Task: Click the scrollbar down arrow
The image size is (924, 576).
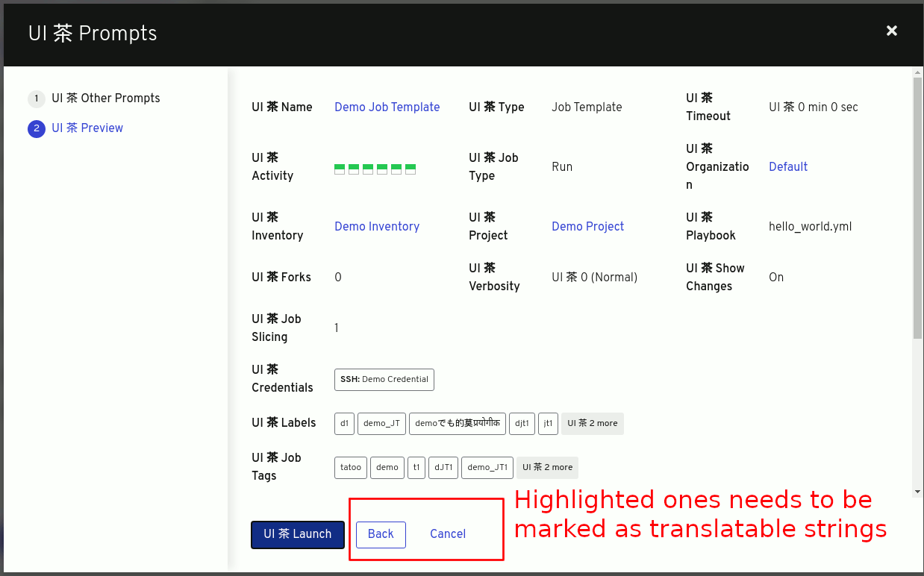Action: tap(918, 492)
